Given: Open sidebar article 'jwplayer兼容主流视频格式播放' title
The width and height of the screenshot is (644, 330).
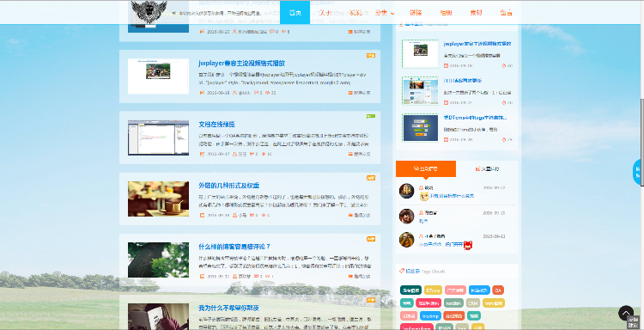Looking at the screenshot, I should [x=477, y=44].
